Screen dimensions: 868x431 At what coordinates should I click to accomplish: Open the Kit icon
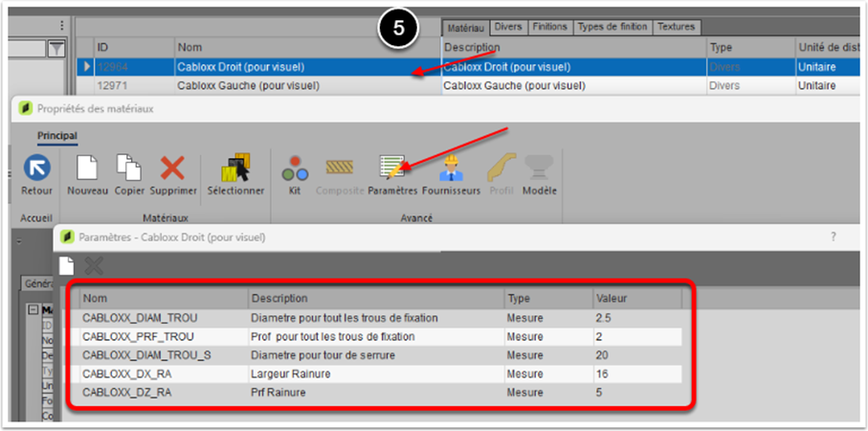click(x=294, y=169)
